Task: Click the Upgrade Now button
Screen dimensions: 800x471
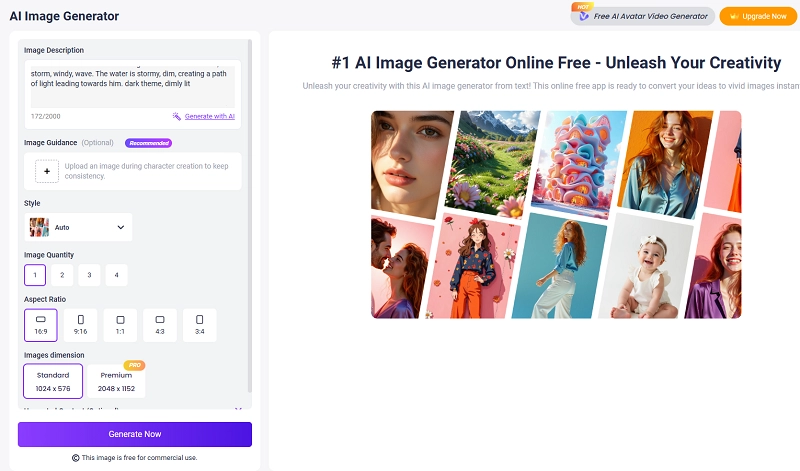Action: point(756,16)
